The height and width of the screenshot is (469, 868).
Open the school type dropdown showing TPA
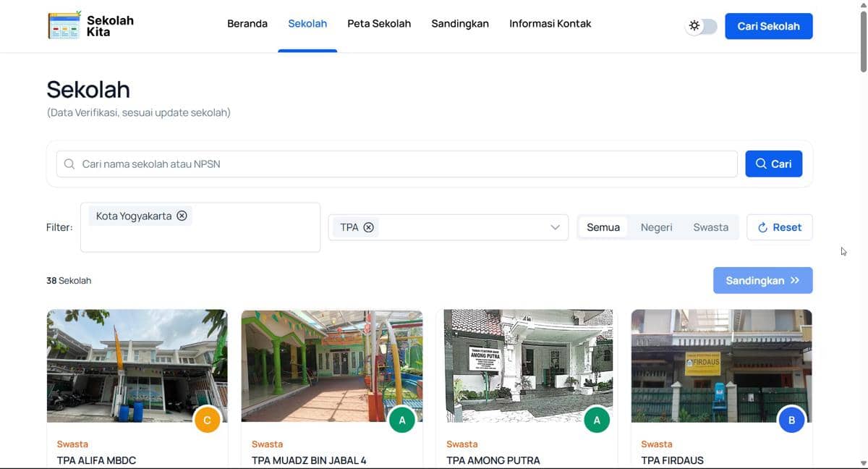pos(556,227)
